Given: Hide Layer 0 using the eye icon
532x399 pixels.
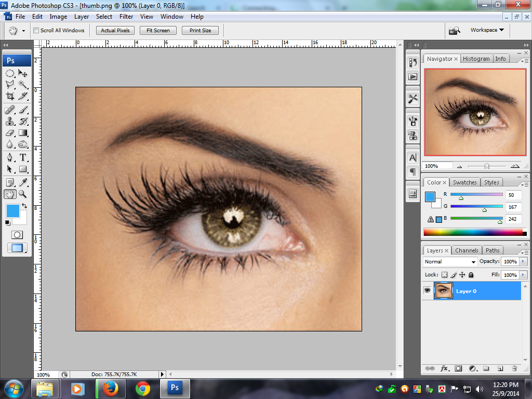Looking at the screenshot, I should pyautogui.click(x=427, y=291).
